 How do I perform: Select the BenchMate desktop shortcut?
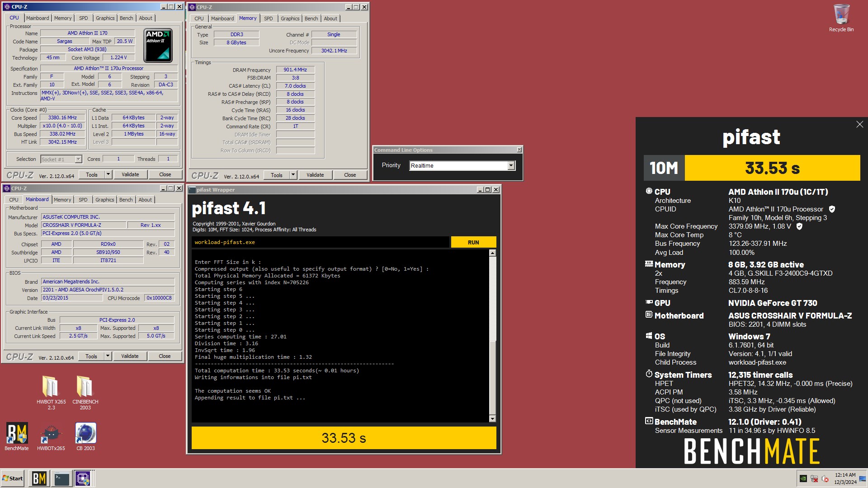pyautogui.click(x=17, y=436)
